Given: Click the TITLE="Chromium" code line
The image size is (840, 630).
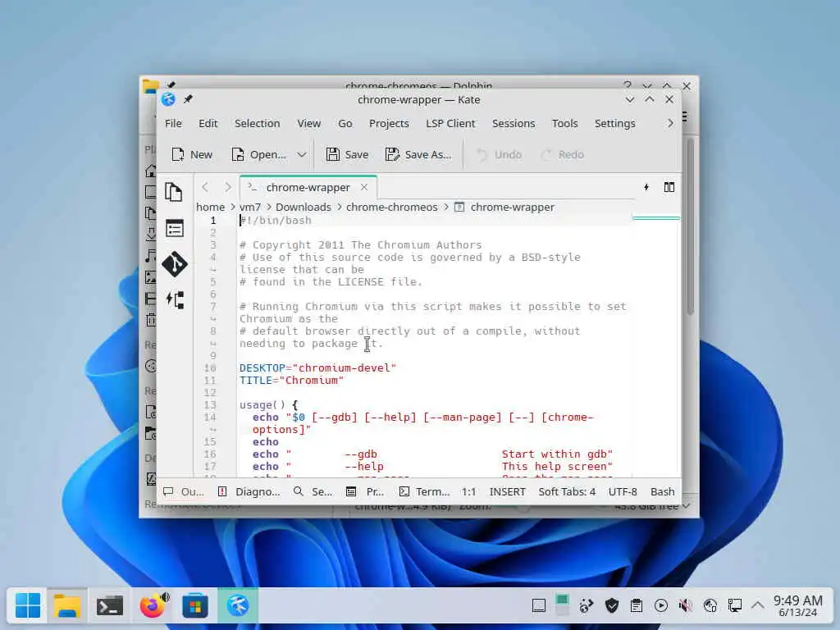Looking at the screenshot, I should (x=291, y=381).
